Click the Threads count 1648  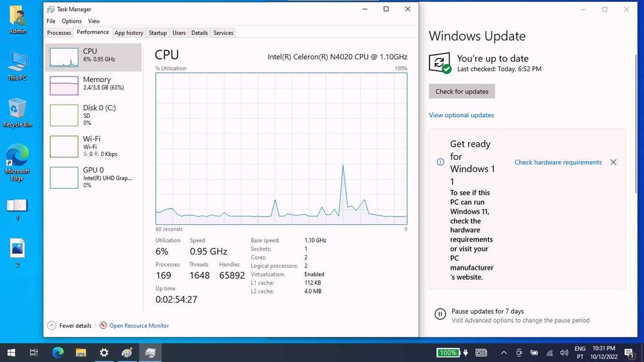pos(199,275)
